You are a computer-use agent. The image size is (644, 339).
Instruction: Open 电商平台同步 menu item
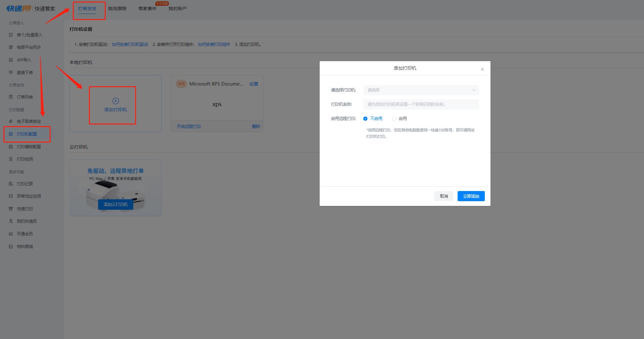pyautogui.click(x=29, y=47)
